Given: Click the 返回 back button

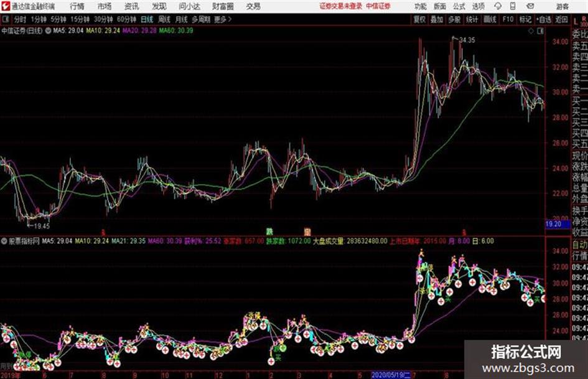Looking at the screenshot, I should pyautogui.click(x=561, y=19).
